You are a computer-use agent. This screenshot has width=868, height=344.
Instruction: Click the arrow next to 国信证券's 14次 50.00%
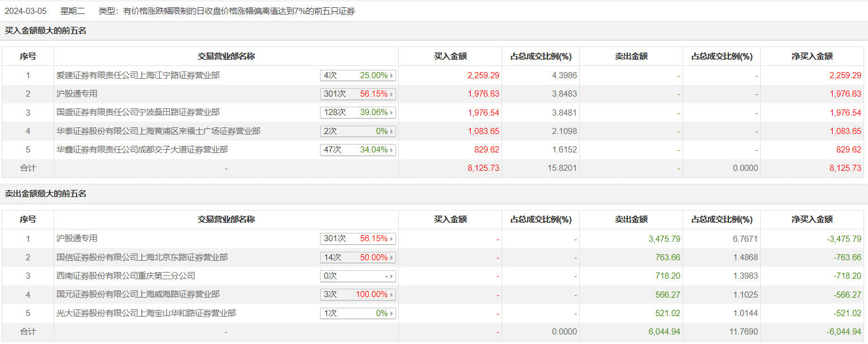coord(392,257)
